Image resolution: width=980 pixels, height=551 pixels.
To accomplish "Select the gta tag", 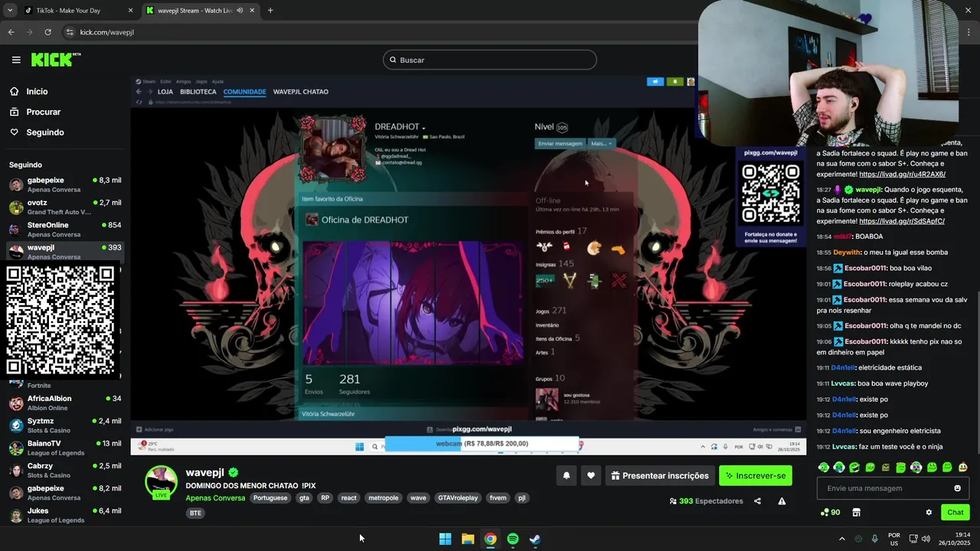I will click(304, 497).
